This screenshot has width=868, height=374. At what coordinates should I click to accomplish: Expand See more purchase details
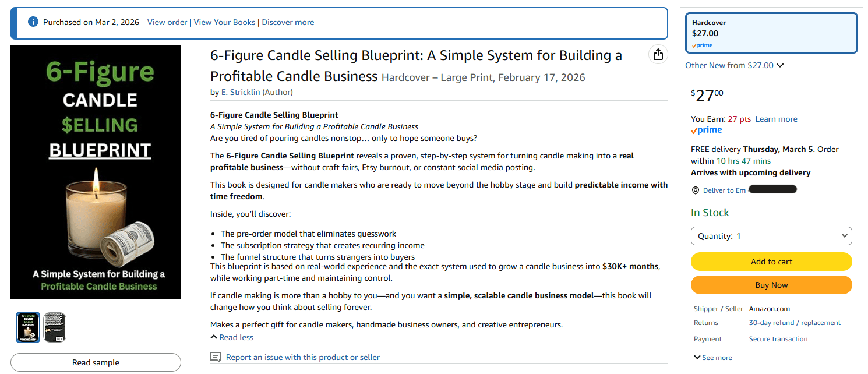pos(712,358)
